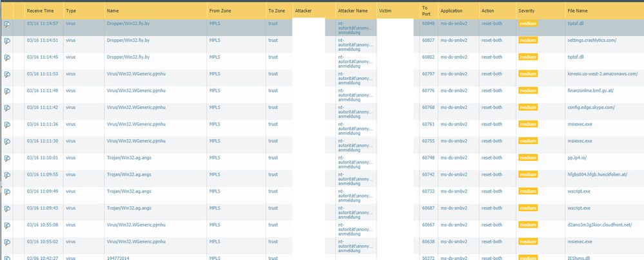Click d2ano3m3g3kior.cloudfront.net/ file name link
Image resolution: width=644 pixels, height=260 pixels.
coord(601,224)
